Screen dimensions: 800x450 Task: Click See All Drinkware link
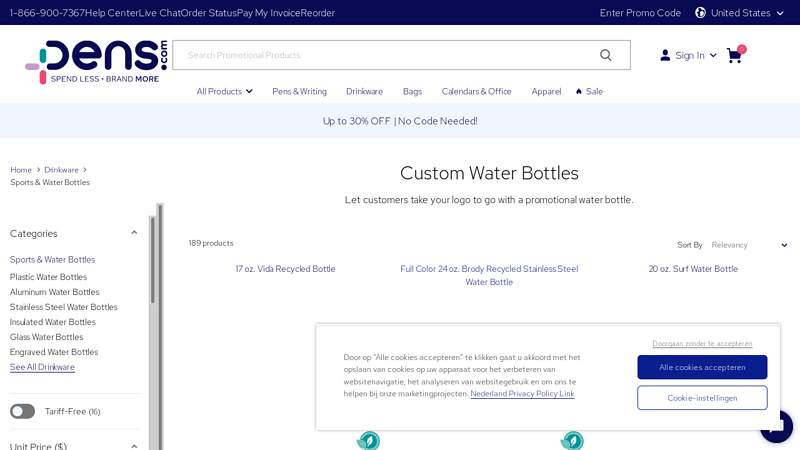pos(42,367)
